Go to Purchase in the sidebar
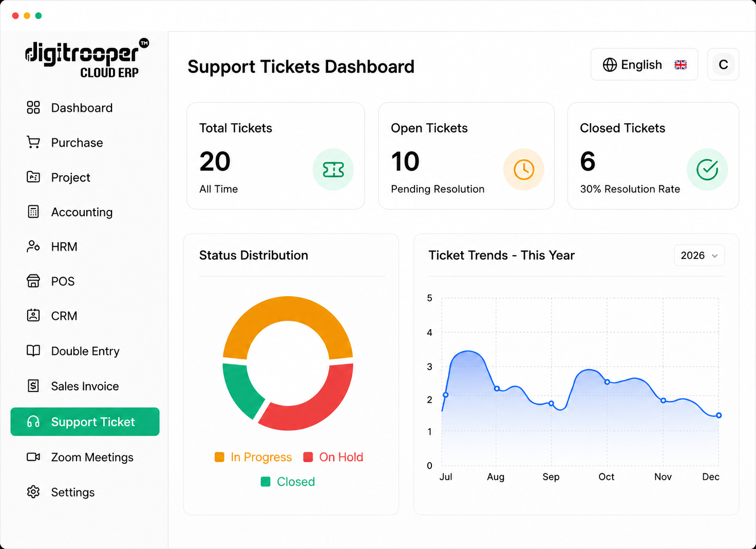 pos(85,143)
